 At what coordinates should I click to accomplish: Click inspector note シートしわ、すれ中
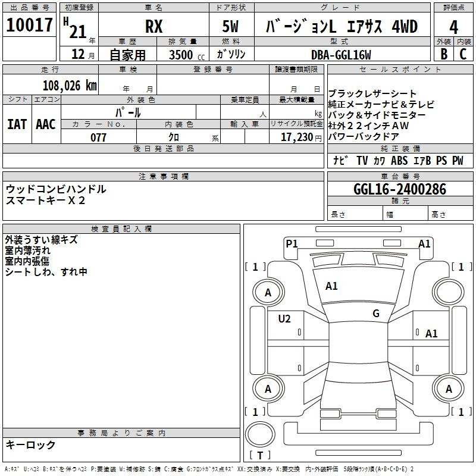click(x=46, y=271)
